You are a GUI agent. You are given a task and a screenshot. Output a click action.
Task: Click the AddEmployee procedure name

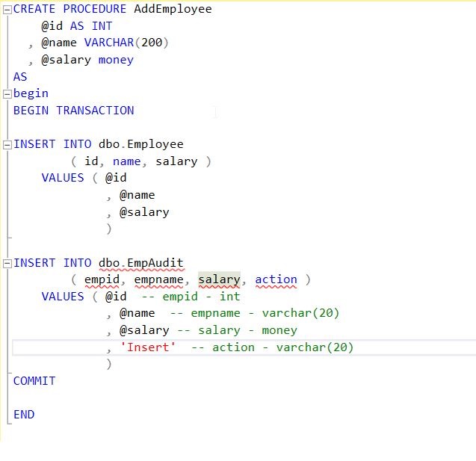pos(173,9)
